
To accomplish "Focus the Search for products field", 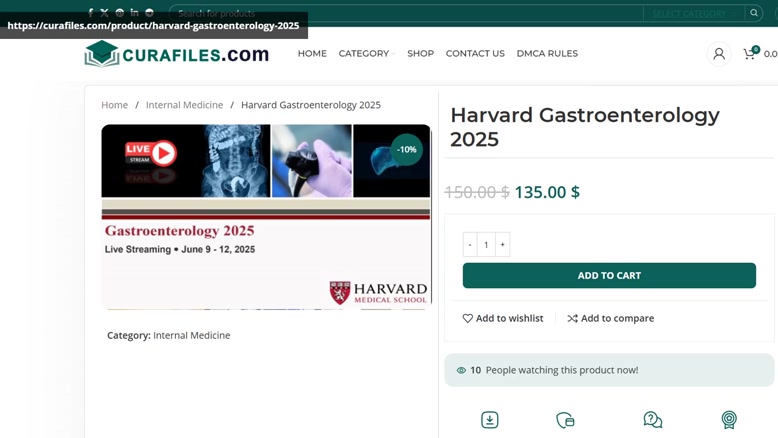I will pyautogui.click(x=406, y=13).
